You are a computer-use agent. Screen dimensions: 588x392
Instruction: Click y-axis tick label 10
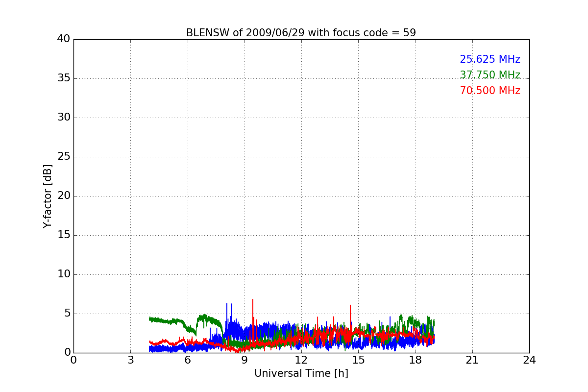63,274
